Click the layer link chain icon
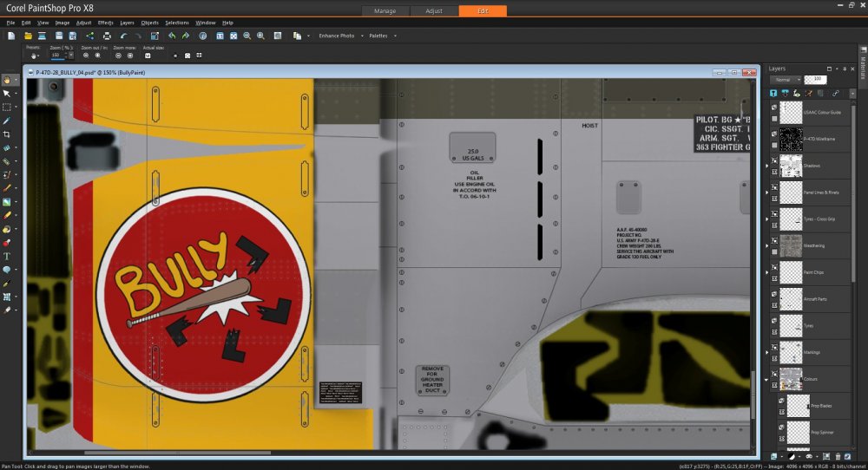Viewport: 868px width, 470px height. [x=835, y=94]
